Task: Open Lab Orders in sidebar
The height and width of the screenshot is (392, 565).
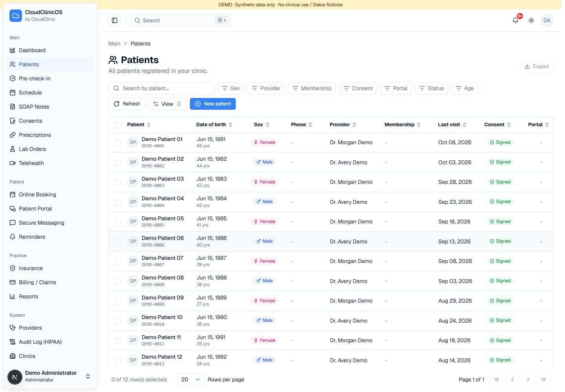Action: (x=50, y=149)
